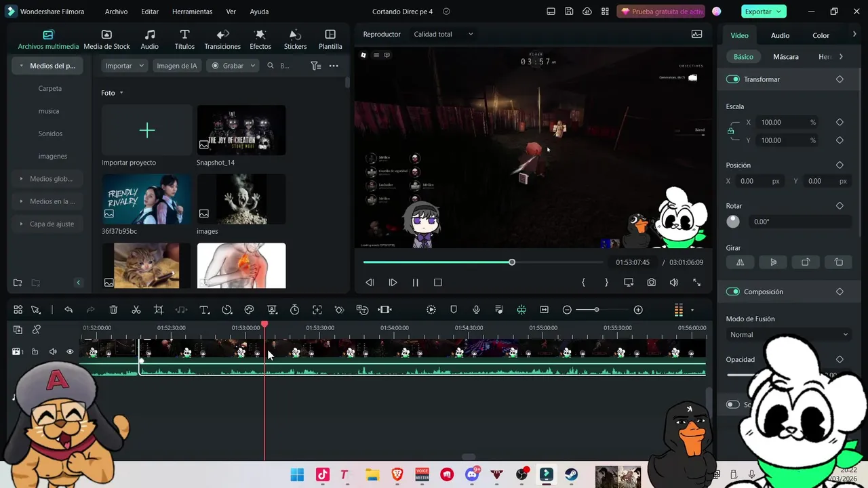Switch to the Audio properties tab
Screen dimensions: 868x488
tap(780, 35)
